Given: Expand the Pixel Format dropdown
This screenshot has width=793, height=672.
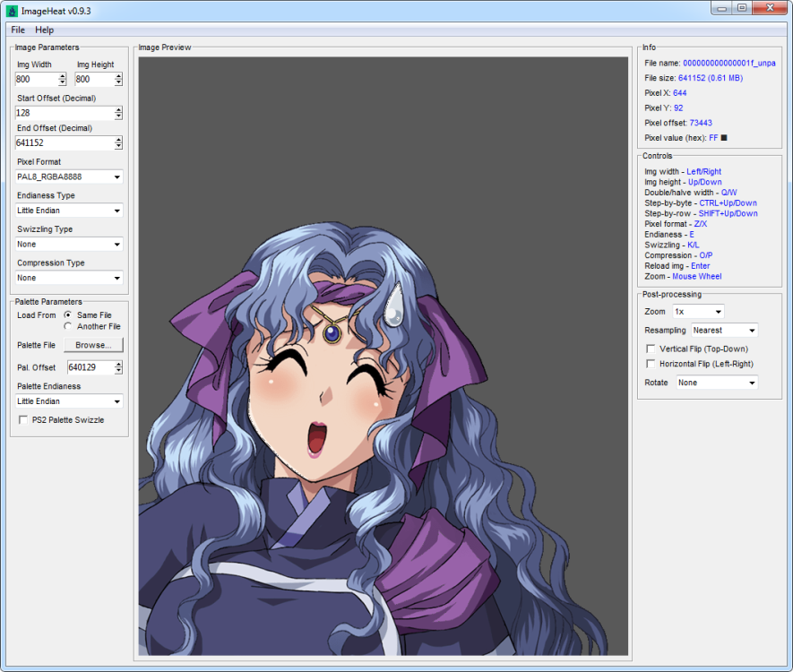Looking at the screenshot, I should [69, 177].
